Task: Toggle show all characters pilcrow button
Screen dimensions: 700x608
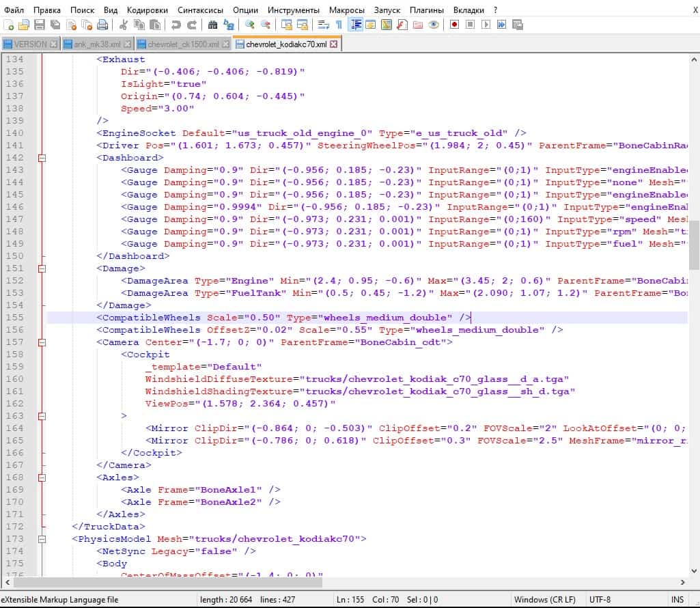Action: pyautogui.click(x=339, y=25)
